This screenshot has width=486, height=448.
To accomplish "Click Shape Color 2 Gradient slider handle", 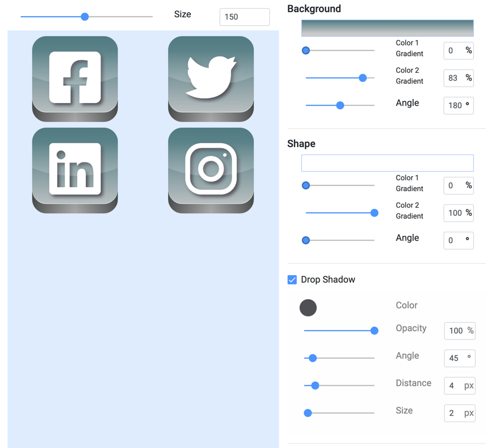I will pyautogui.click(x=375, y=213).
